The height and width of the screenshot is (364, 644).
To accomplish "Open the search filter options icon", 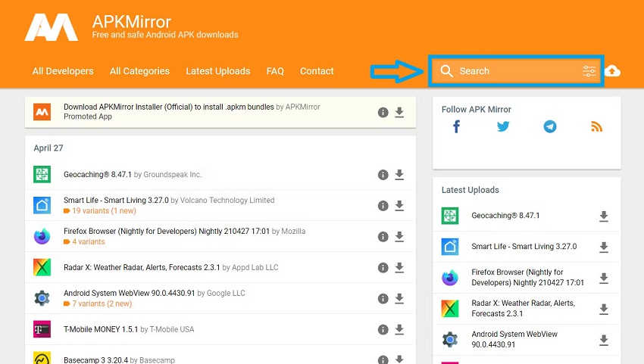I will click(589, 71).
